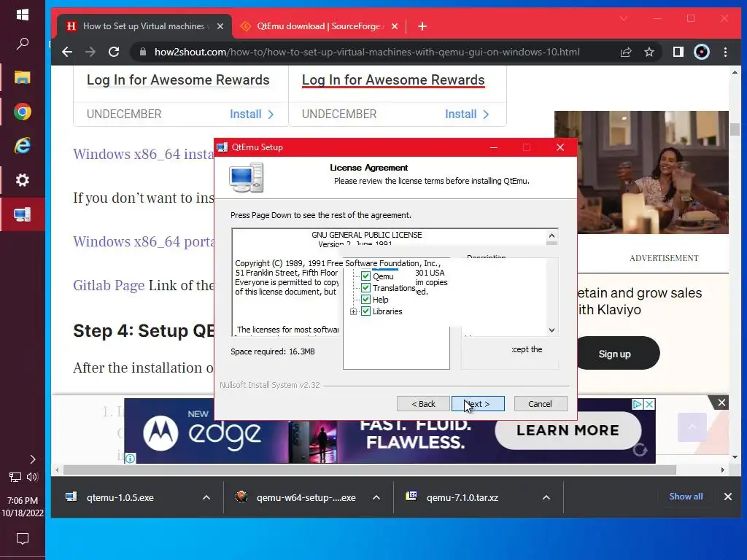Click the first UNDECEMBER Install link

[x=252, y=114]
